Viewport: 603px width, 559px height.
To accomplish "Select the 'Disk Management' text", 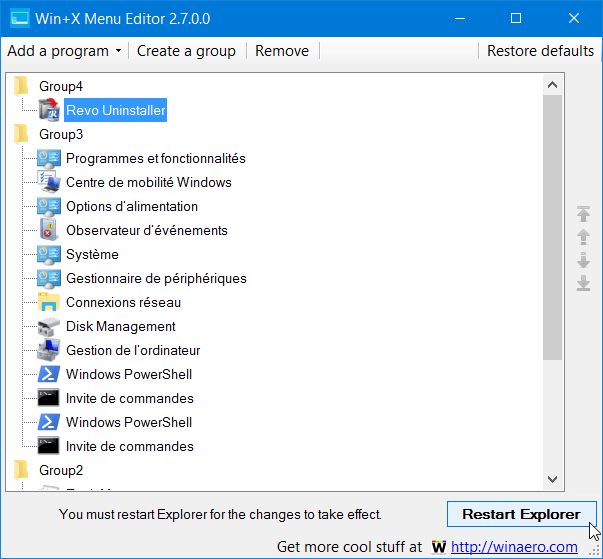I will tap(121, 326).
